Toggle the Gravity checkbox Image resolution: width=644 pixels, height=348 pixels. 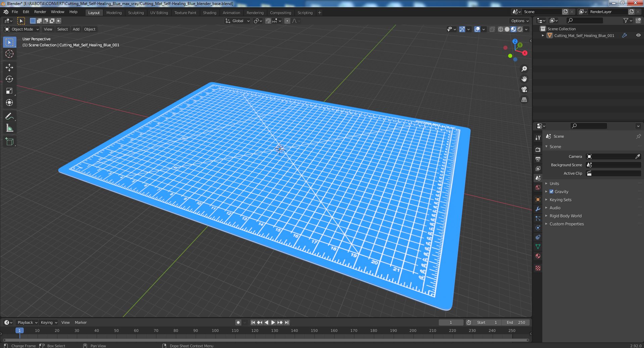click(551, 191)
